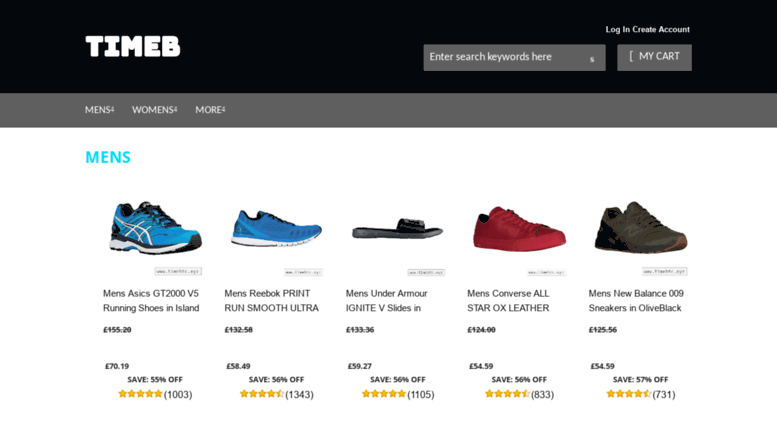This screenshot has height=423, width=777.
Task: Click the SAVE: 55% OFF label
Action: (155, 380)
